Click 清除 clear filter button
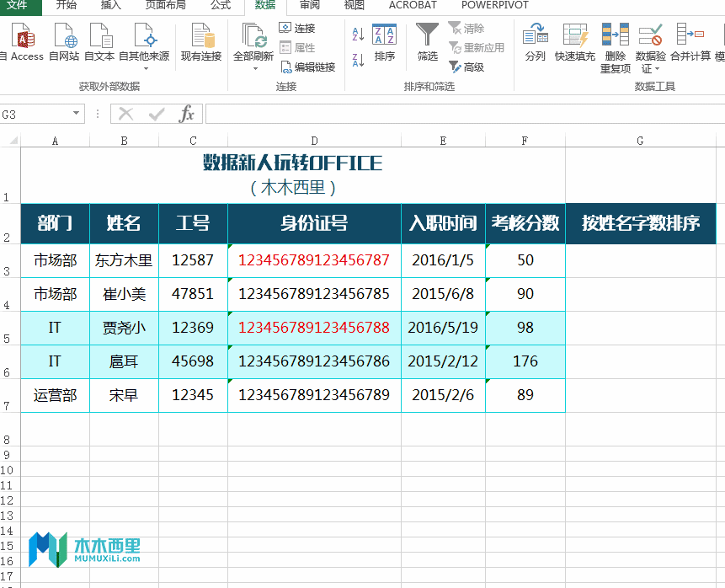The image size is (725, 588). [x=466, y=28]
